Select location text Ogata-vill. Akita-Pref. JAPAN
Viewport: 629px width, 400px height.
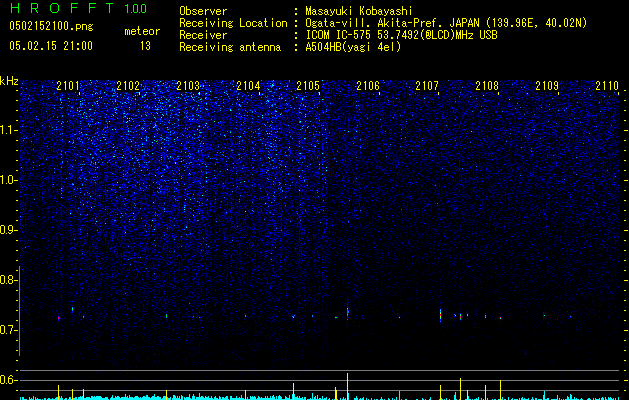392,24
